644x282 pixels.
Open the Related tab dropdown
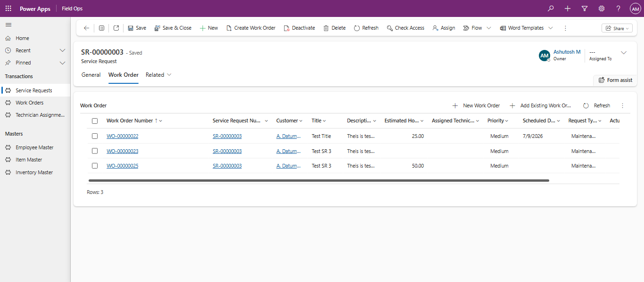pos(158,75)
